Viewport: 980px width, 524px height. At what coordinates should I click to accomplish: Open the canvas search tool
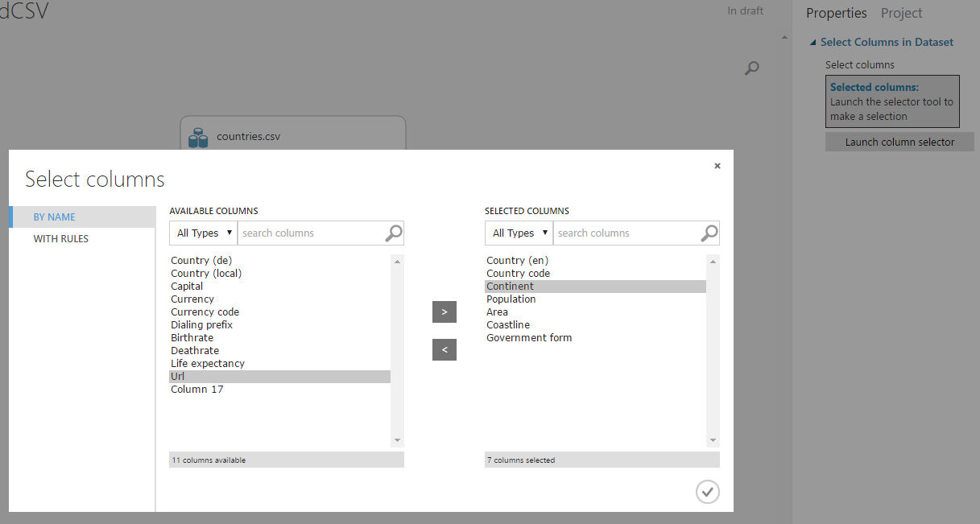[x=751, y=68]
